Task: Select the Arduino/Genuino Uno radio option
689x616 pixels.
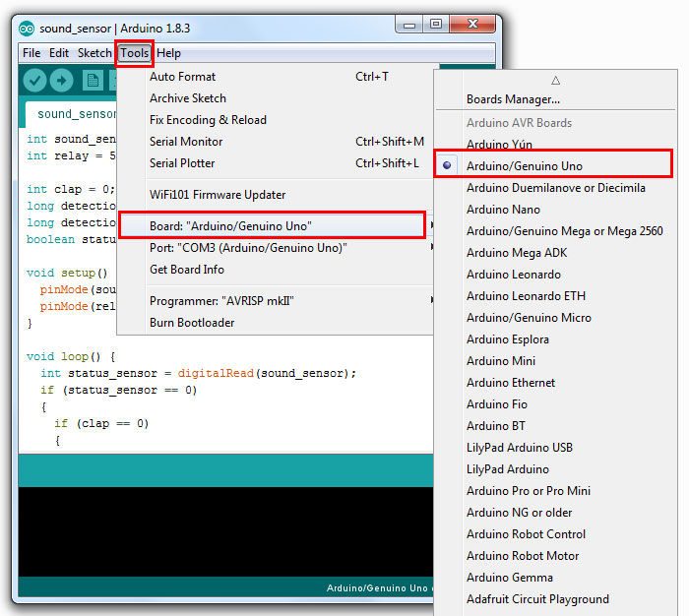Action: (553, 166)
